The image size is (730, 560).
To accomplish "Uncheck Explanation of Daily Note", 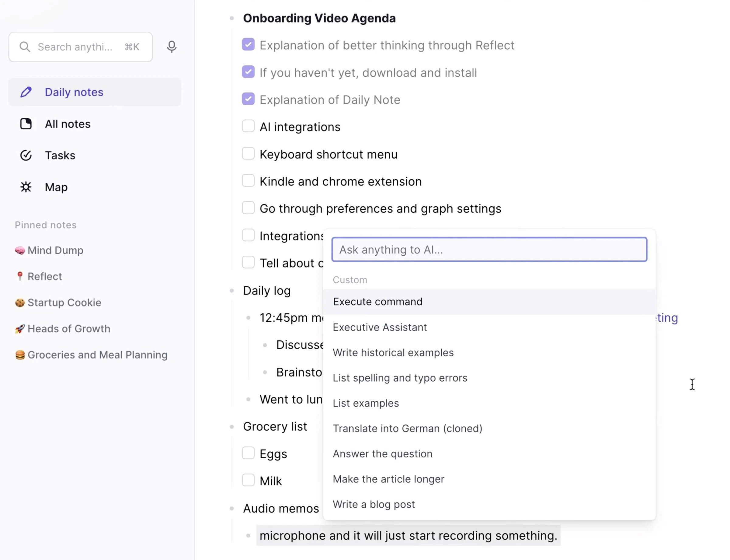I will point(248,99).
